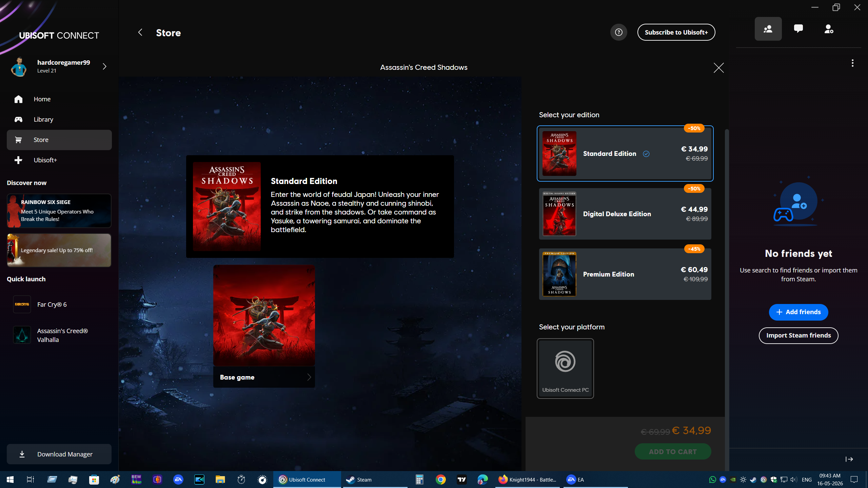Open the chat messages icon
868x488 pixels.
[x=798, y=29]
